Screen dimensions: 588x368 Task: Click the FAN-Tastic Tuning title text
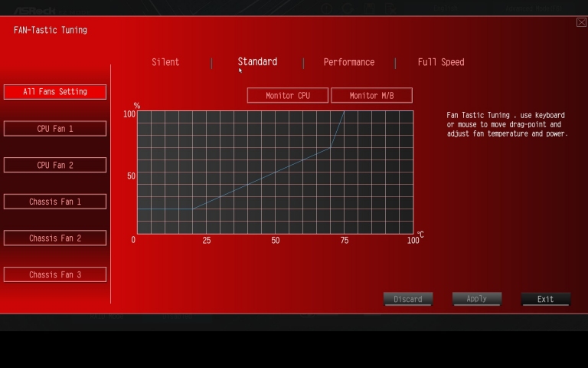[x=51, y=30]
